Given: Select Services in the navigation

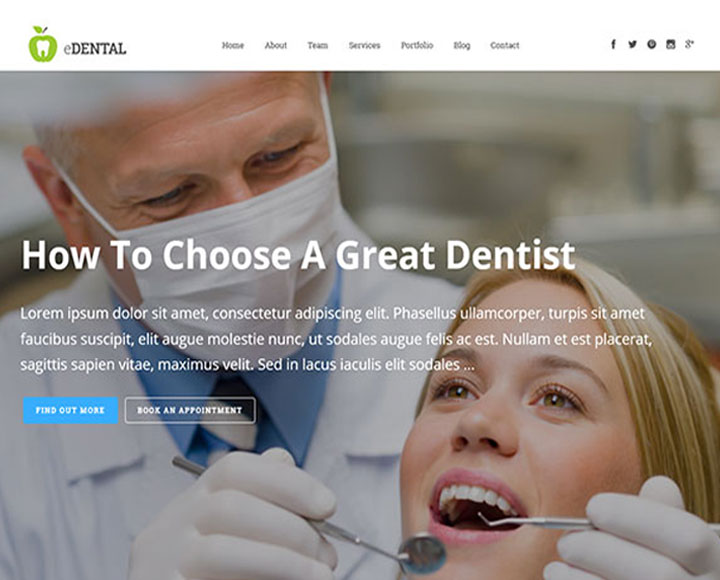Looking at the screenshot, I should coord(364,45).
